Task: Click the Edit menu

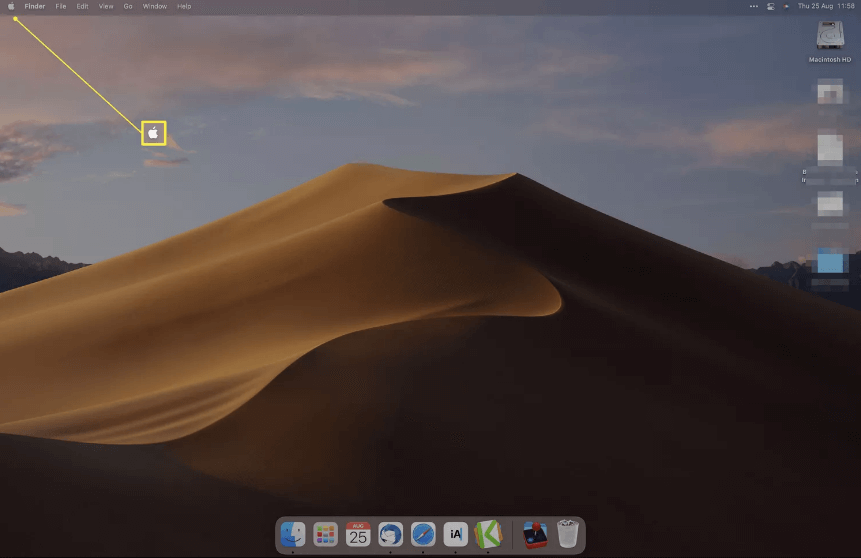Action: tap(82, 6)
